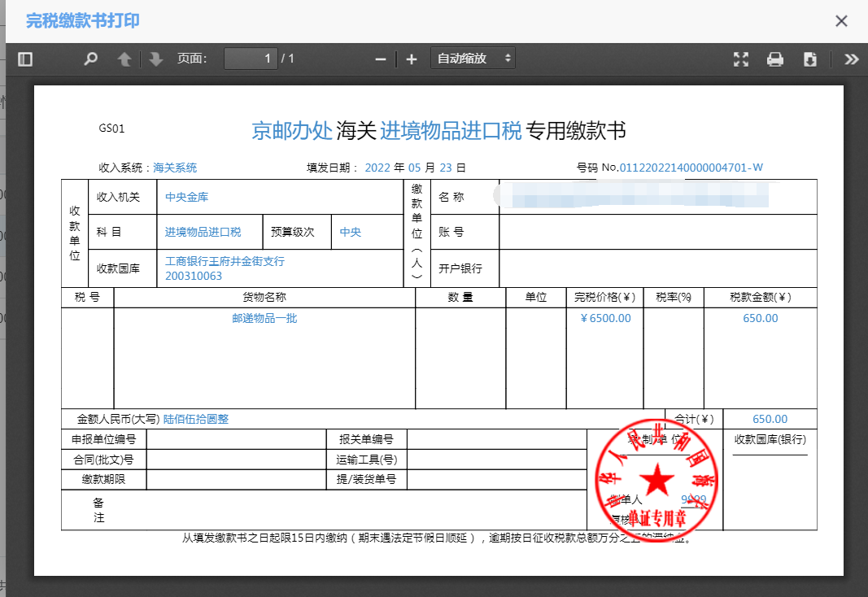Print the tax payment document
The image size is (868, 597).
[775, 59]
